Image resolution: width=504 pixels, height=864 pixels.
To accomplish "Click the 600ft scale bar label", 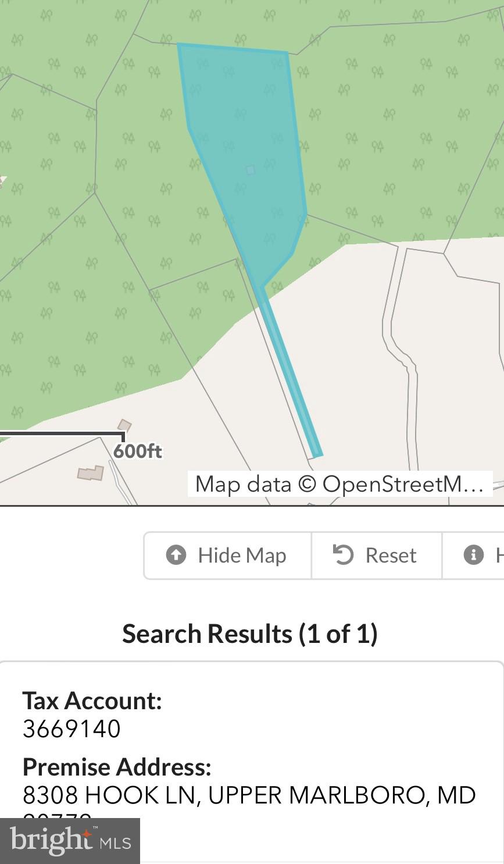I will pyautogui.click(x=138, y=451).
